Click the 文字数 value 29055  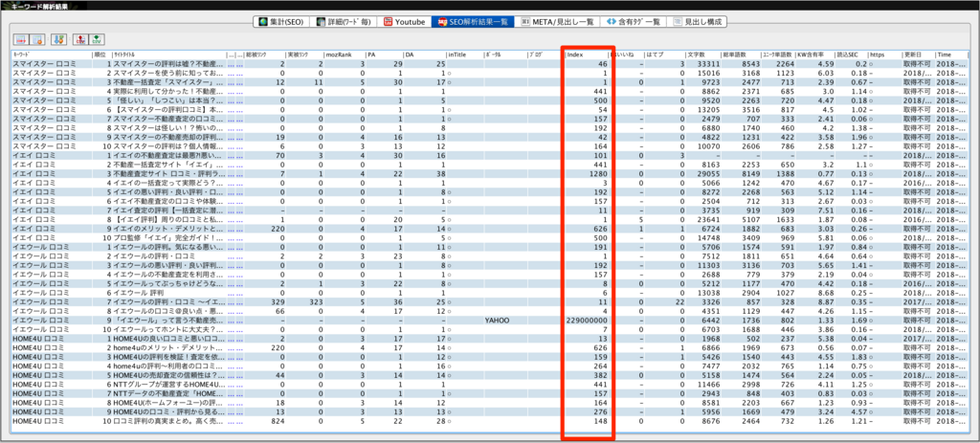(708, 174)
